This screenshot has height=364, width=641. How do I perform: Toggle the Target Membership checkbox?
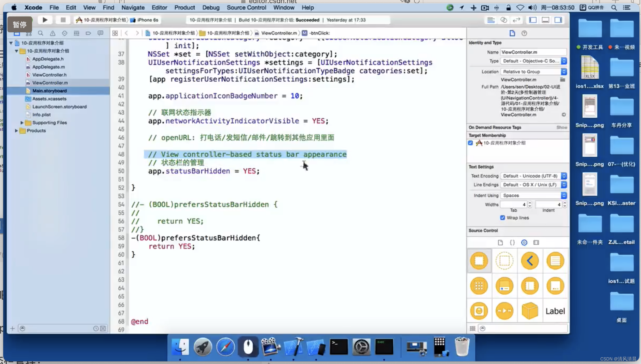[x=471, y=143]
